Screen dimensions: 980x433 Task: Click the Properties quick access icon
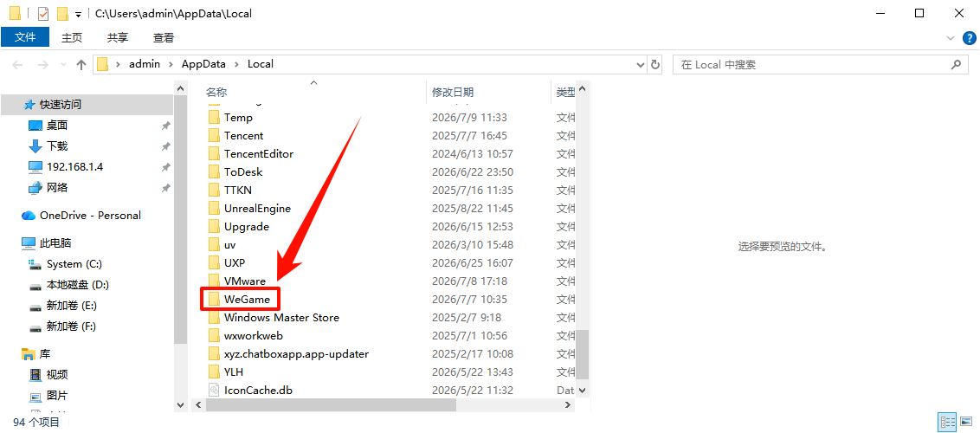coord(43,13)
